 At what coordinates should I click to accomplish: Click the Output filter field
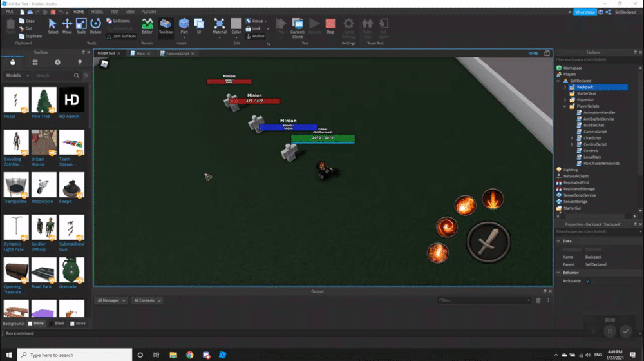(484, 300)
